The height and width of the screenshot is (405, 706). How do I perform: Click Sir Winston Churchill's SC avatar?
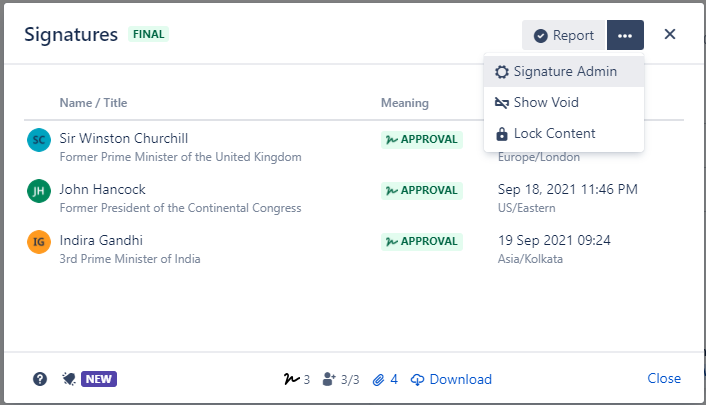[38, 140]
